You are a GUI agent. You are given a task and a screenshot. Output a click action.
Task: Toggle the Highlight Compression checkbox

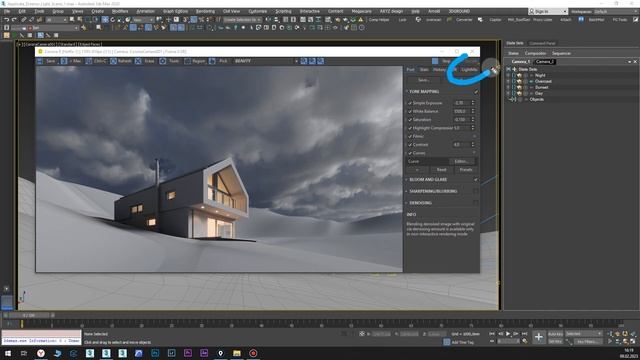point(410,128)
